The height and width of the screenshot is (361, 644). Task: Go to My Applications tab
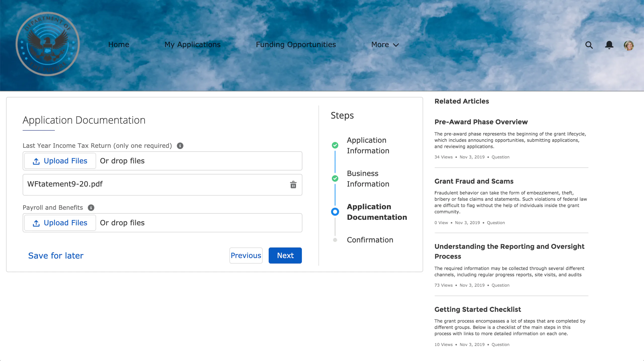[192, 45]
